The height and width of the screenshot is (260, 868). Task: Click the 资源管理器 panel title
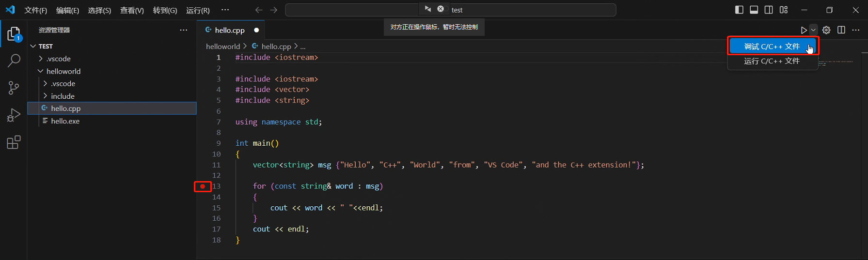[x=54, y=30]
